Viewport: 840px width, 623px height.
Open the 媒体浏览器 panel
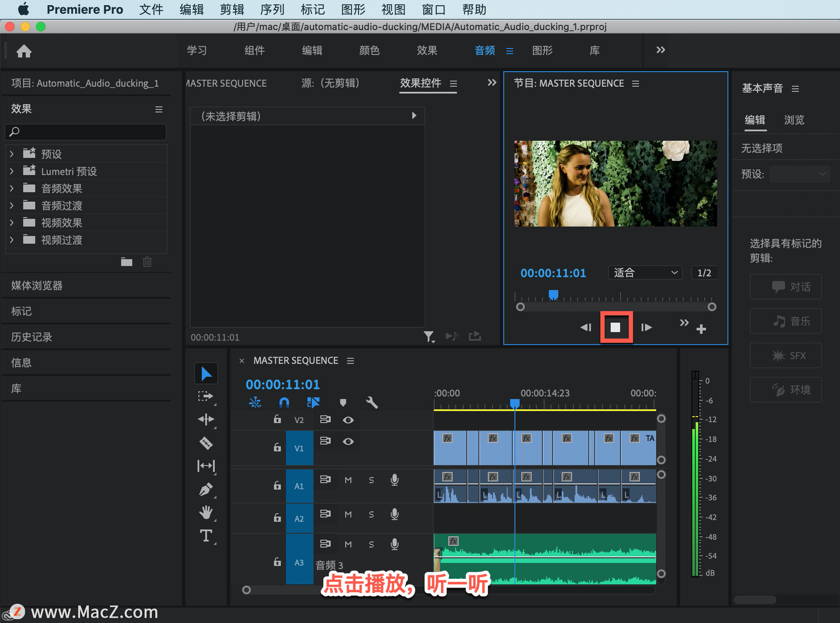click(37, 285)
